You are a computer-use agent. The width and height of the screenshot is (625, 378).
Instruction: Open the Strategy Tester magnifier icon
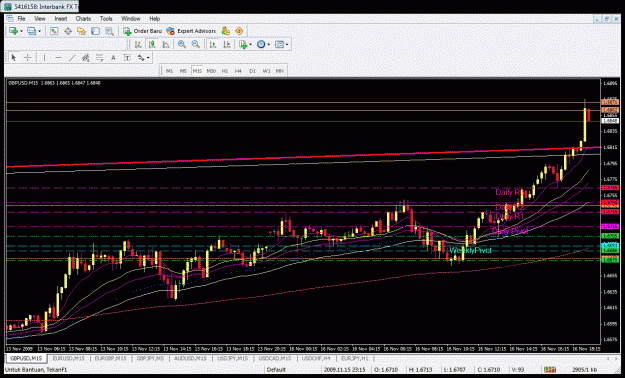coord(109,31)
